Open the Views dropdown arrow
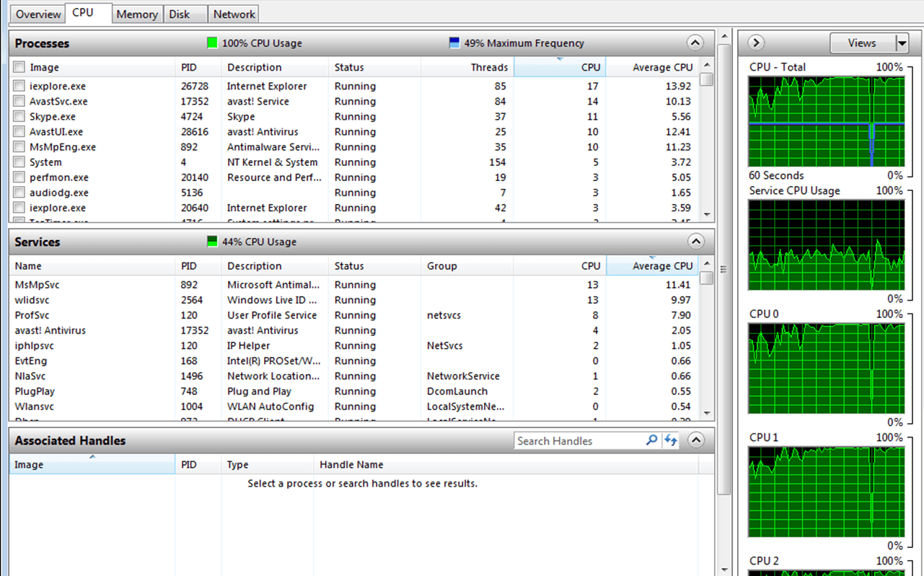 [x=902, y=43]
